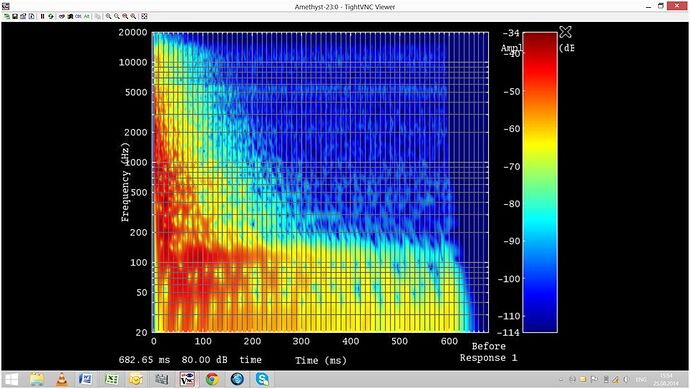Open the TightVNC window system menu icon
Screen dimensions: 690x389
(6, 6)
